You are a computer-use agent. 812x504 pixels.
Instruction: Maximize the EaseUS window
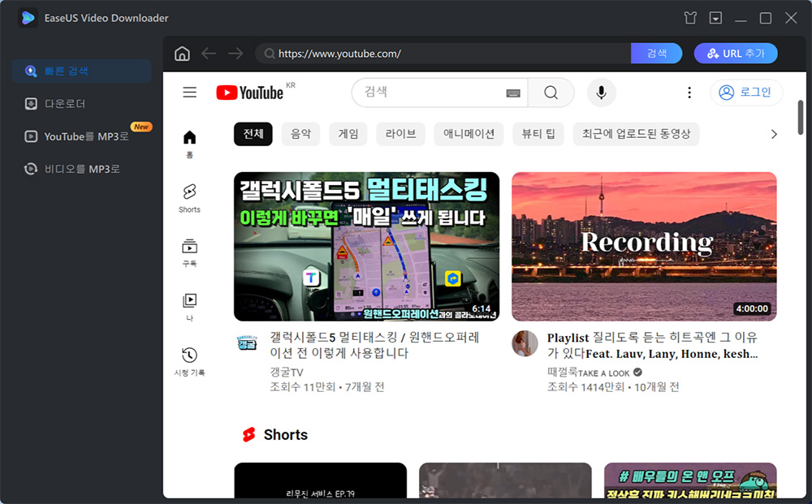[766, 18]
